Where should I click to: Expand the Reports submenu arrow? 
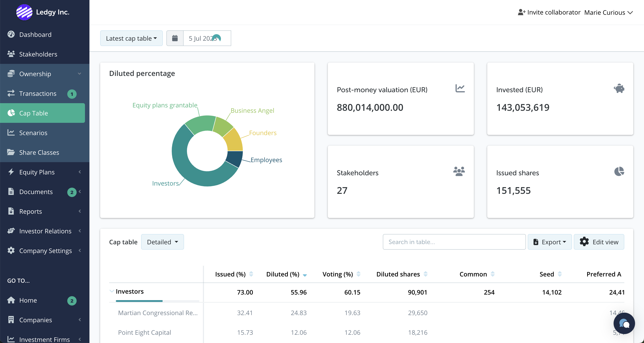(80, 211)
